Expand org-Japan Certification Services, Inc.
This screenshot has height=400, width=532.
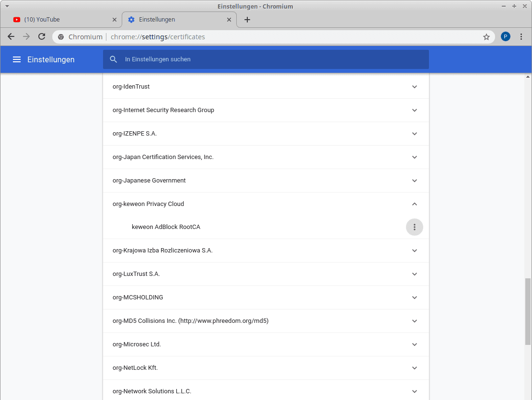(414, 157)
